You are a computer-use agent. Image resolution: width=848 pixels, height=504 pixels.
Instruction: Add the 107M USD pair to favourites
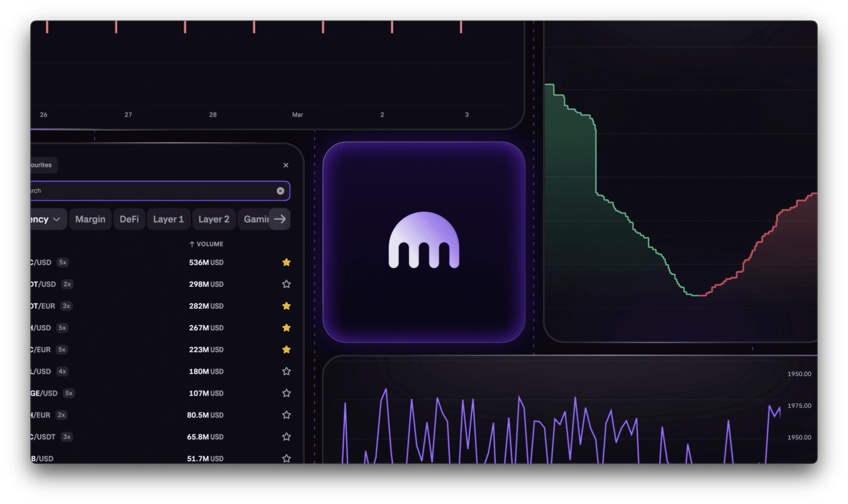click(x=286, y=393)
